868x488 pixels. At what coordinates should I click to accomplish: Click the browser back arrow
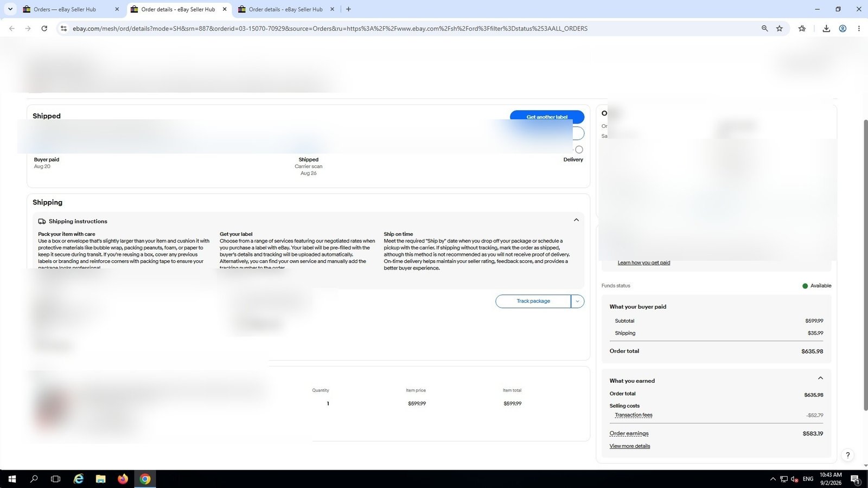coord(12,28)
